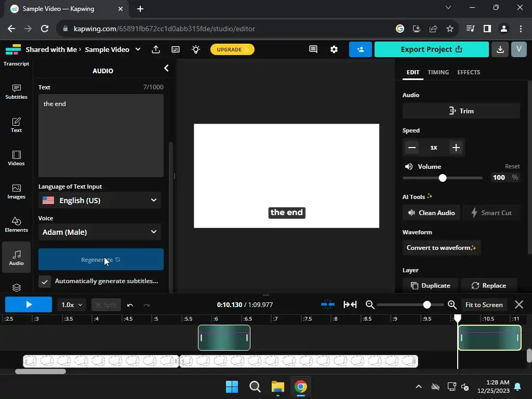Select the audio clip at 6 seconds

(224, 338)
